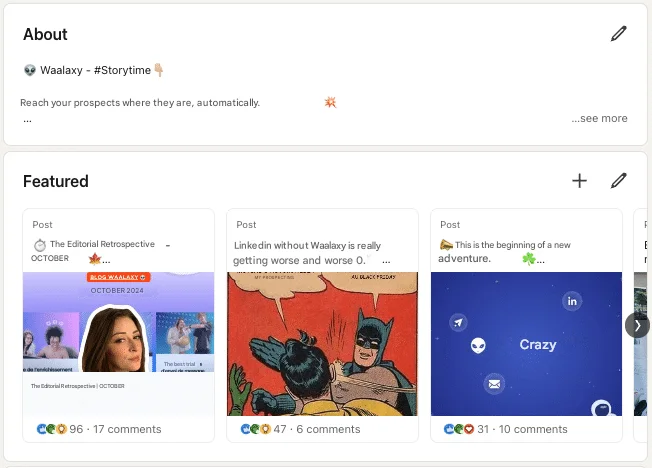
Task: Open the "6 comments" link
Action: click(x=328, y=429)
